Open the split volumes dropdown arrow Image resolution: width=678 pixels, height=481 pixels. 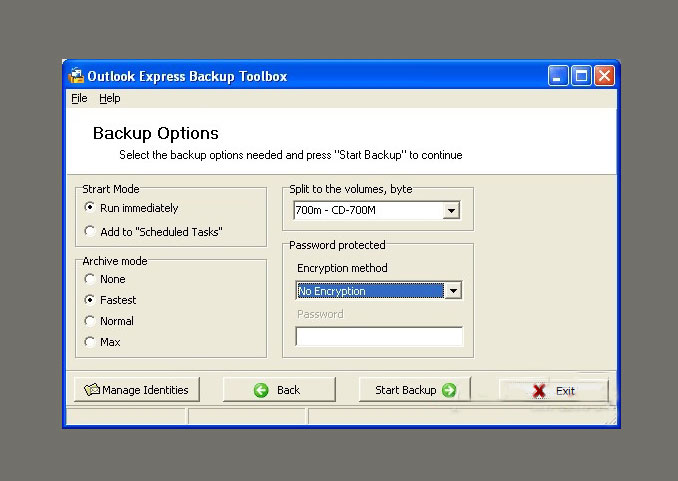coord(451,211)
